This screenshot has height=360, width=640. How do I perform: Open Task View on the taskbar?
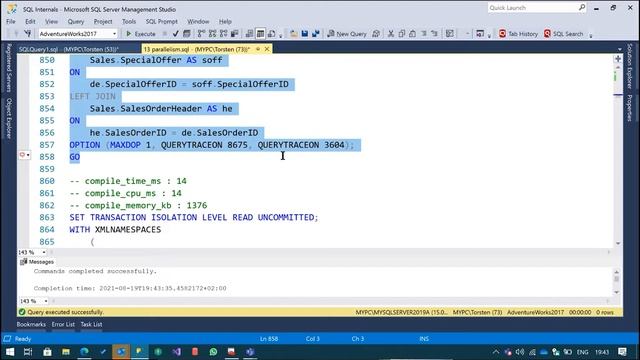(28, 351)
